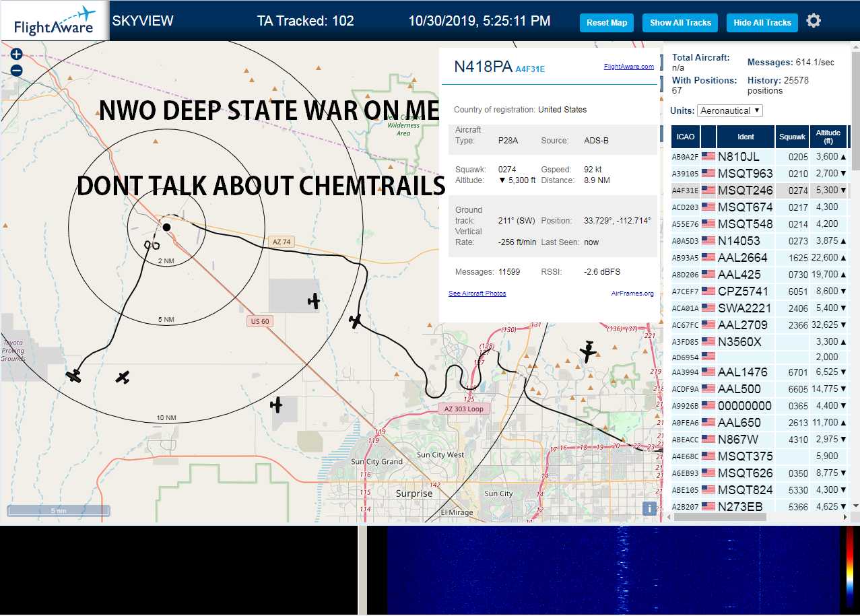This screenshot has width=860, height=616.
Task: Click Hide All Tracks button
Action: click(x=762, y=23)
